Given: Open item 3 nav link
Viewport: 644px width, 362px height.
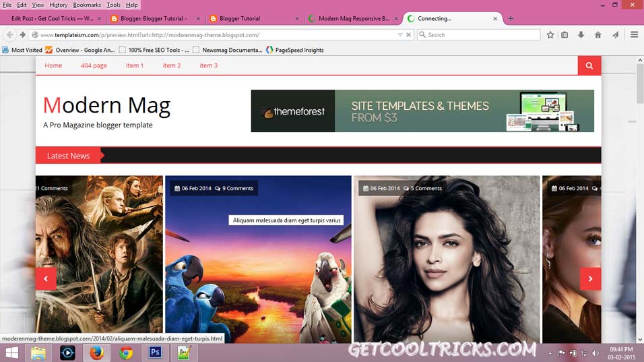Looking at the screenshot, I should [209, 65].
